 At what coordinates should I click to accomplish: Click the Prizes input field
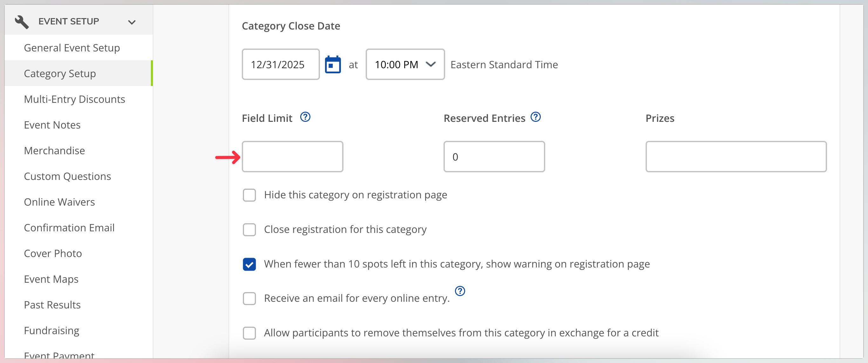click(736, 157)
